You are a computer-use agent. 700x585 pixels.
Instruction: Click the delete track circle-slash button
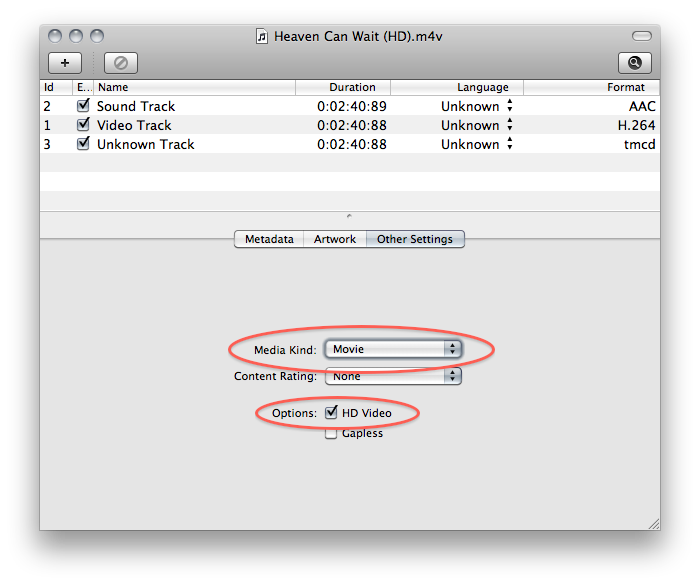[120, 62]
